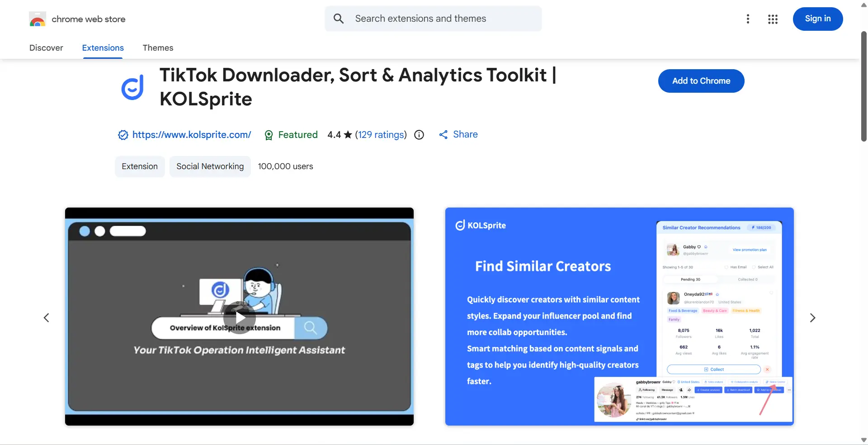Select the Extensions tab
The image size is (868, 445).
pos(103,48)
